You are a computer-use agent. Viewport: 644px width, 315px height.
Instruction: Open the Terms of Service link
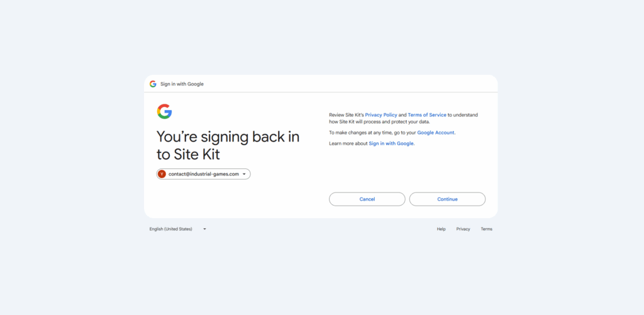pyautogui.click(x=427, y=115)
